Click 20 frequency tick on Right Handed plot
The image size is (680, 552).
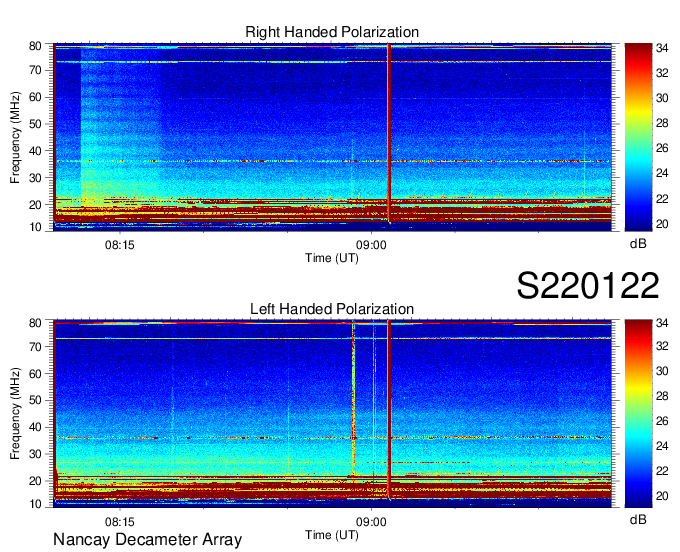[35, 205]
